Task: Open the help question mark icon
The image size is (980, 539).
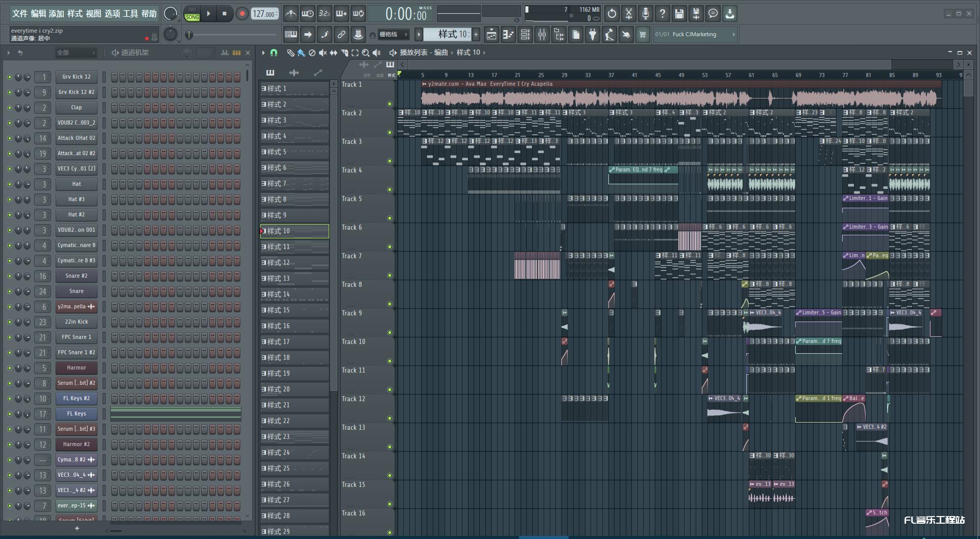Action: tap(663, 14)
